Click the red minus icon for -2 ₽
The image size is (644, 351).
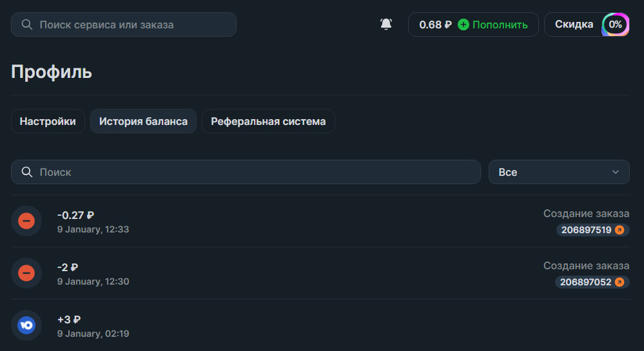[26, 273]
